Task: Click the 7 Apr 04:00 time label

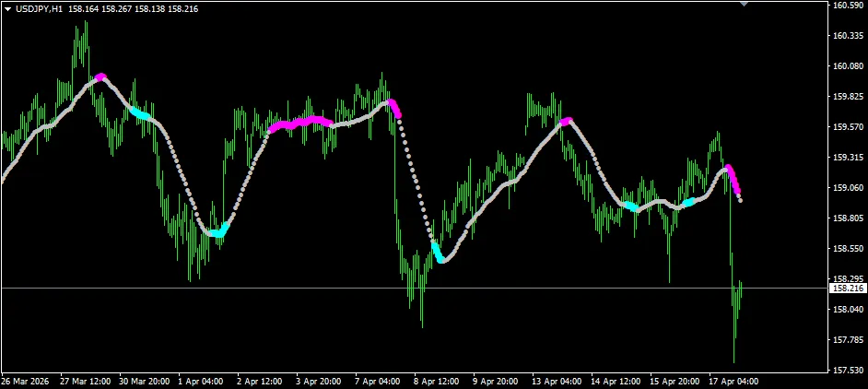Action: coord(378,382)
